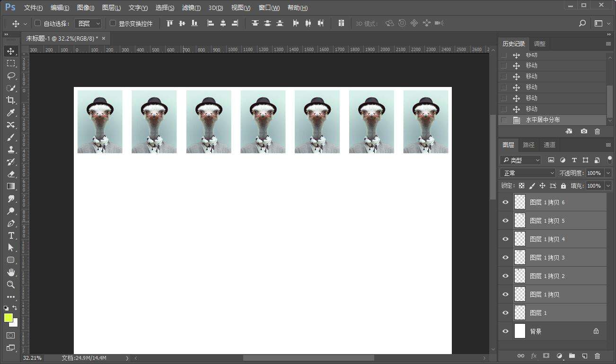Enable the 显示变换控件 checkbox
The image size is (616, 364).
coord(113,23)
